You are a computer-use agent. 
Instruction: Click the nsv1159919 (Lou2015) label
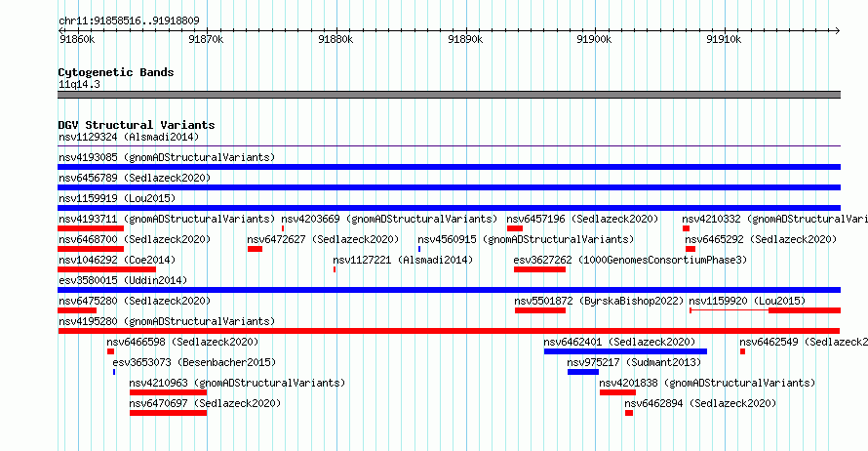[117, 198]
